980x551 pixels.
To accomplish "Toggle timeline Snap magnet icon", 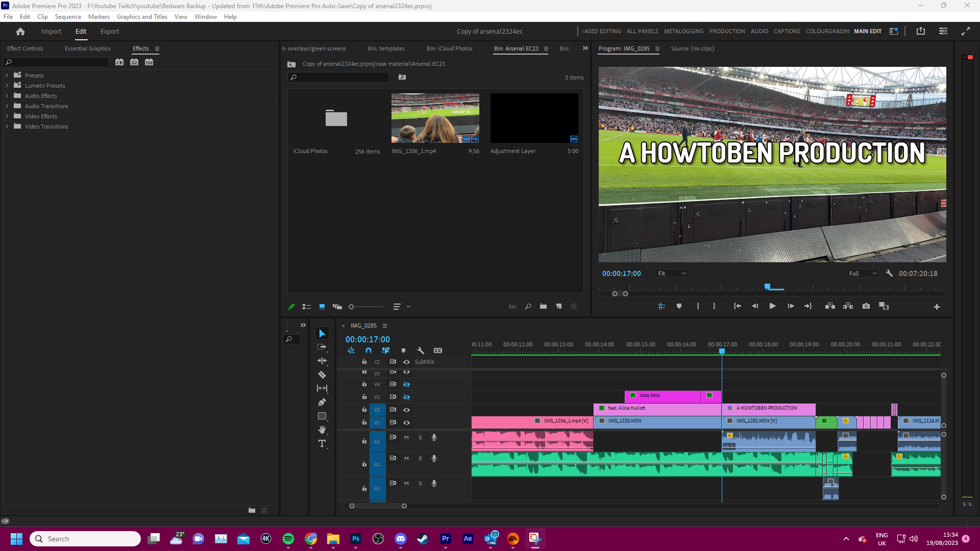I will pyautogui.click(x=369, y=350).
